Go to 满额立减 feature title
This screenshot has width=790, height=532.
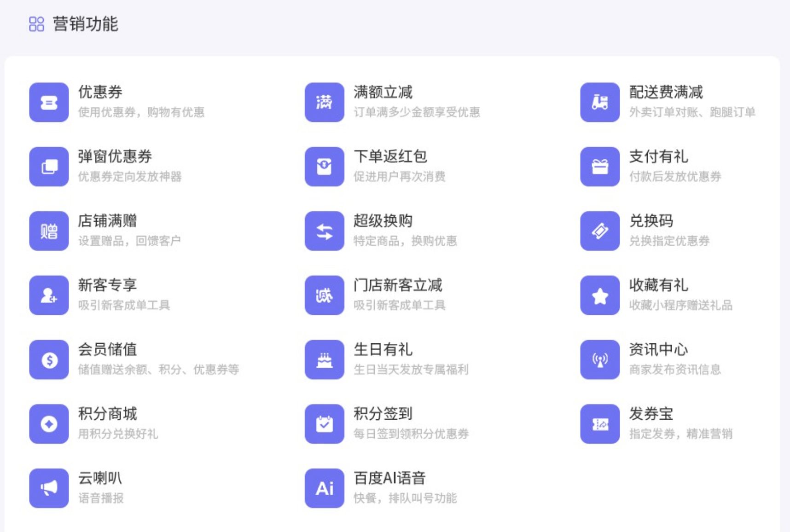point(383,92)
